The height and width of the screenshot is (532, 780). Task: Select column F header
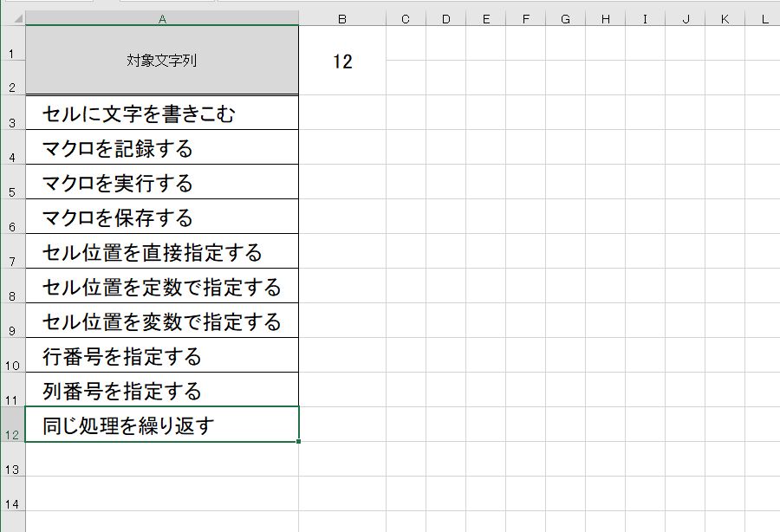point(525,18)
